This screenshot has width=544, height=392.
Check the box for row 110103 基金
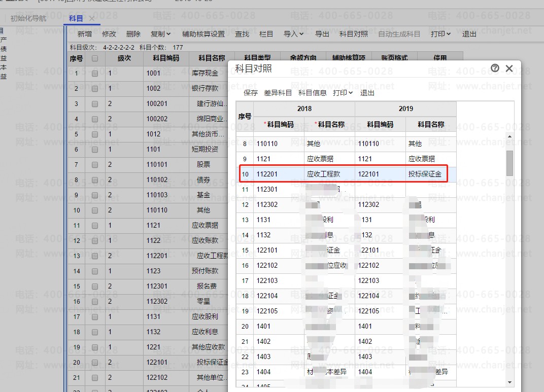(95, 195)
